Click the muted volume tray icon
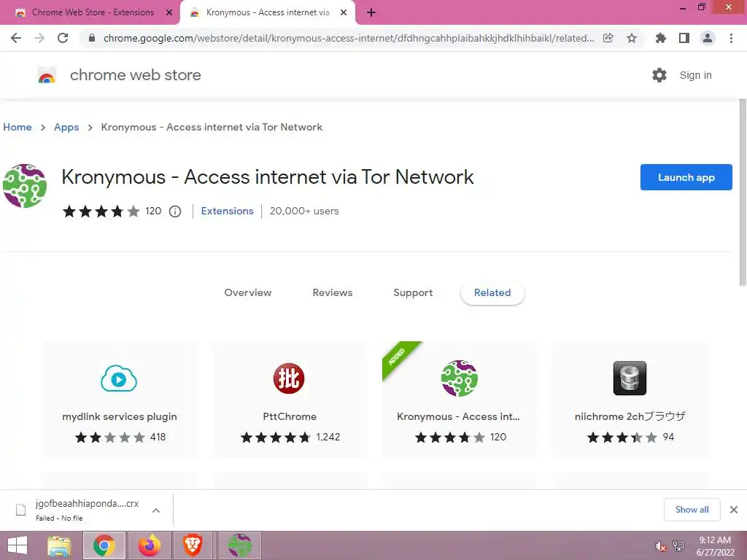 660,546
